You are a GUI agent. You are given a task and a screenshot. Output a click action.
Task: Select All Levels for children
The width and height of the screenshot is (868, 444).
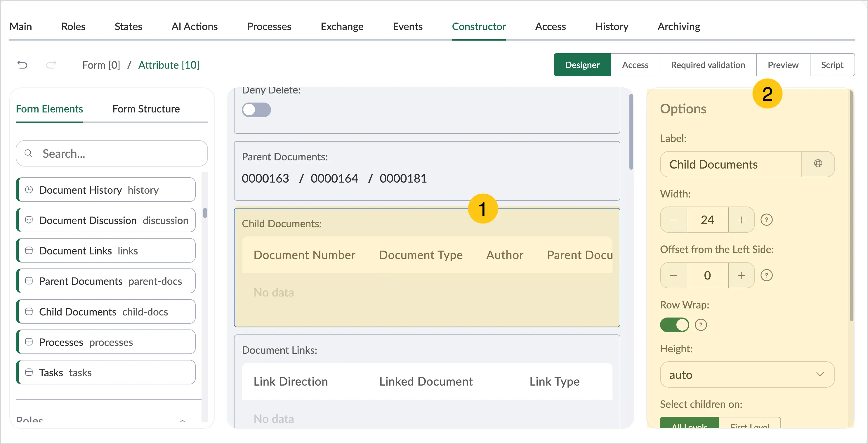(690, 423)
